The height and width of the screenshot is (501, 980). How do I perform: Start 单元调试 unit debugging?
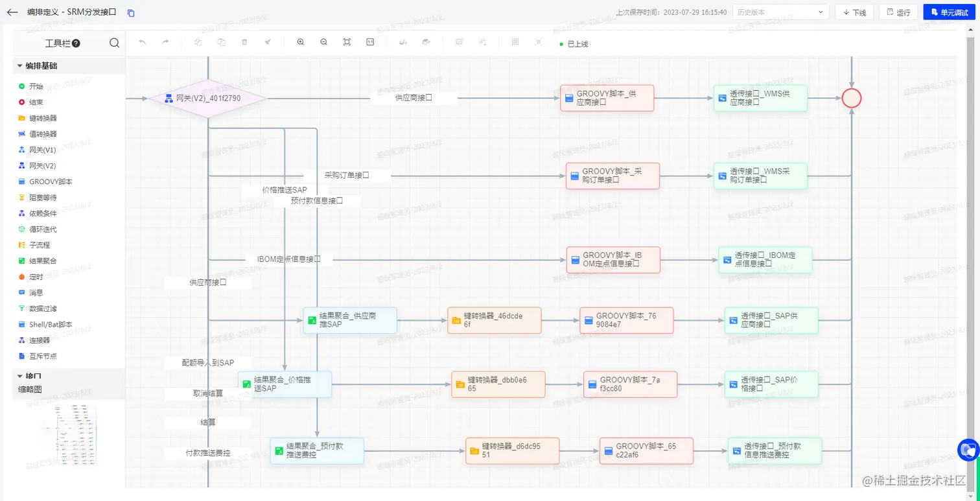pos(949,12)
